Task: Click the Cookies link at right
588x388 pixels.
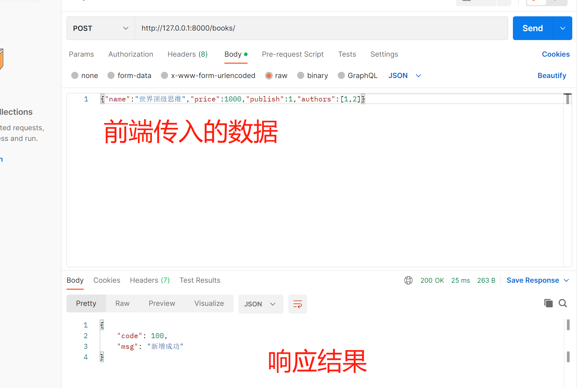Action: 555,54
